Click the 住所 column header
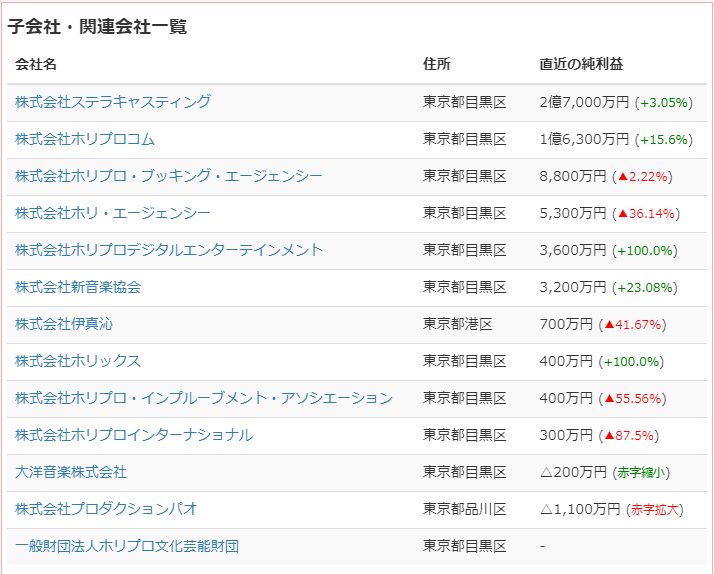This screenshot has width=714, height=574. 437,64
